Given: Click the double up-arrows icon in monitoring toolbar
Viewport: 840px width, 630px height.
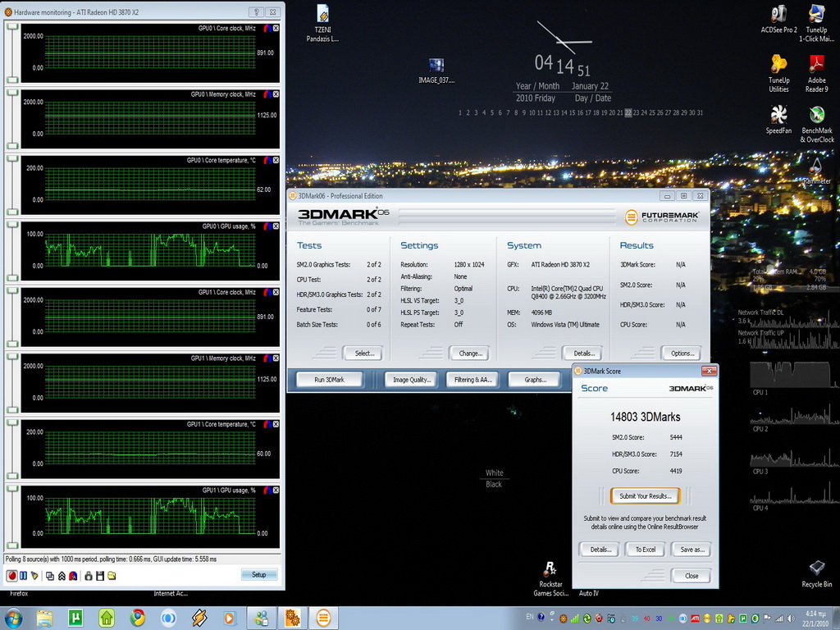Looking at the screenshot, I should coord(62,575).
